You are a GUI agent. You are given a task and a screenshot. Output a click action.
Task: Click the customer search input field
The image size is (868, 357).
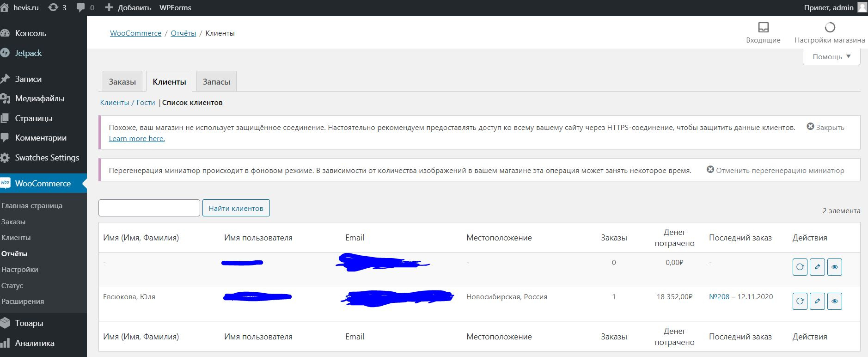(x=149, y=208)
